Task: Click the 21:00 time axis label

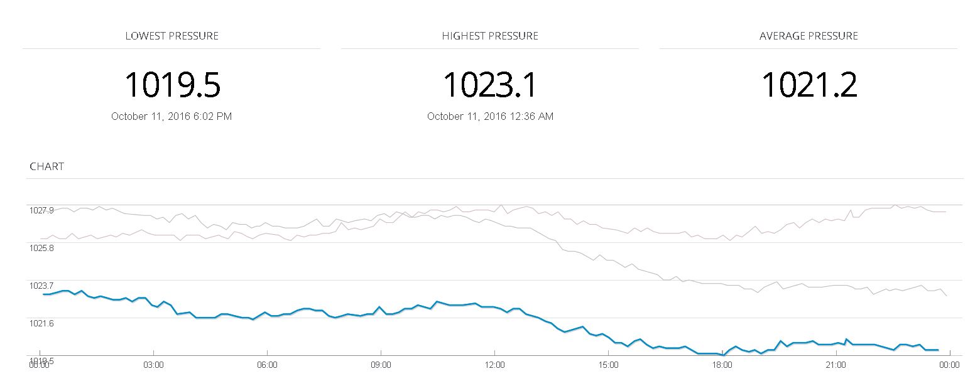Action: (x=836, y=364)
